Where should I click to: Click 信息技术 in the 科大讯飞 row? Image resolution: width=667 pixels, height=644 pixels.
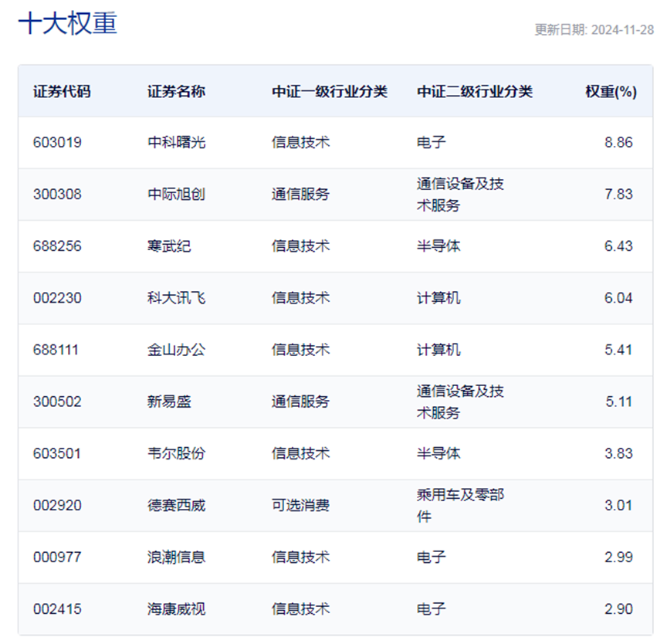click(x=301, y=298)
